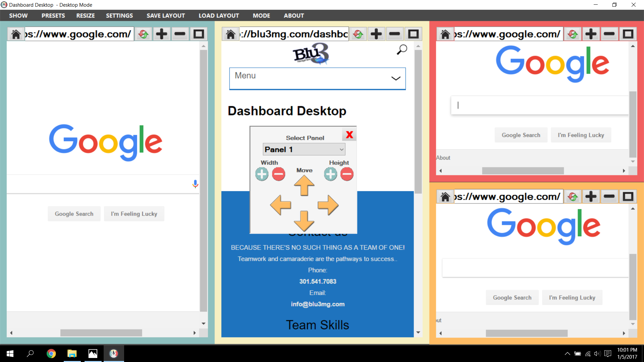Click vertical scrollbar thumb in middle panel
The image size is (644, 362).
click(418, 122)
